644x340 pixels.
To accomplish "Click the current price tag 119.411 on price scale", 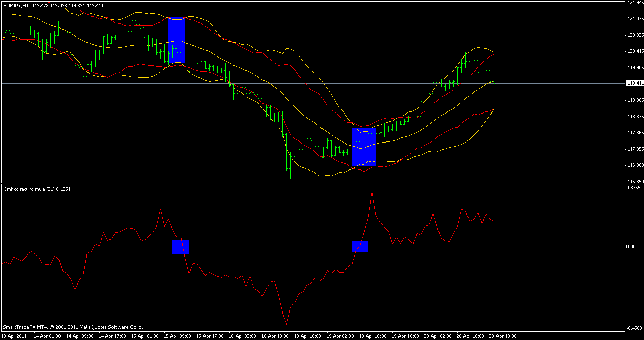I will pyautogui.click(x=634, y=83).
